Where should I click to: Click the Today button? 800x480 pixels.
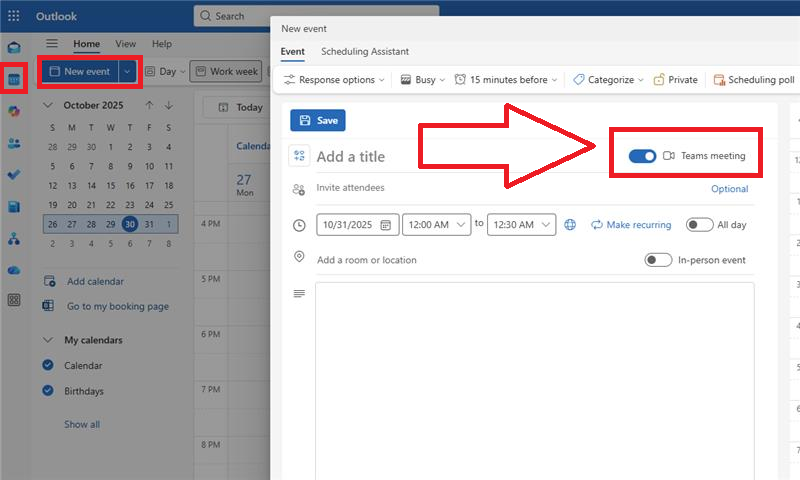click(x=241, y=107)
